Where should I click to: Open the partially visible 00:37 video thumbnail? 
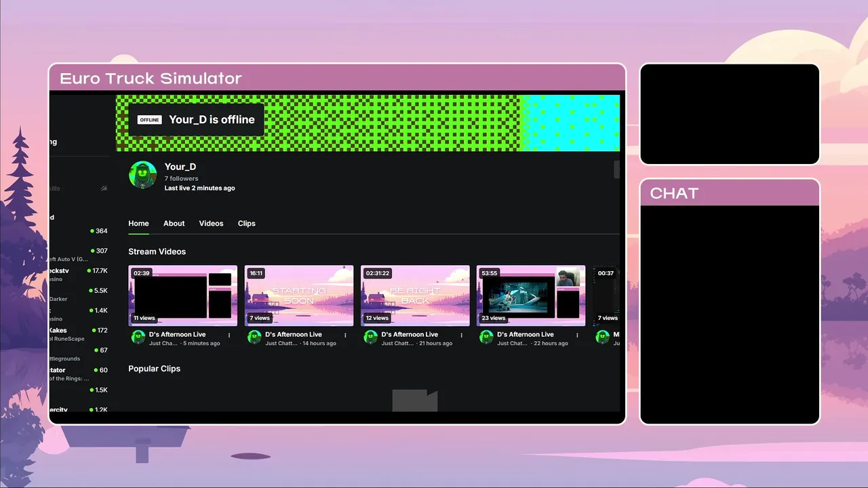(606, 296)
